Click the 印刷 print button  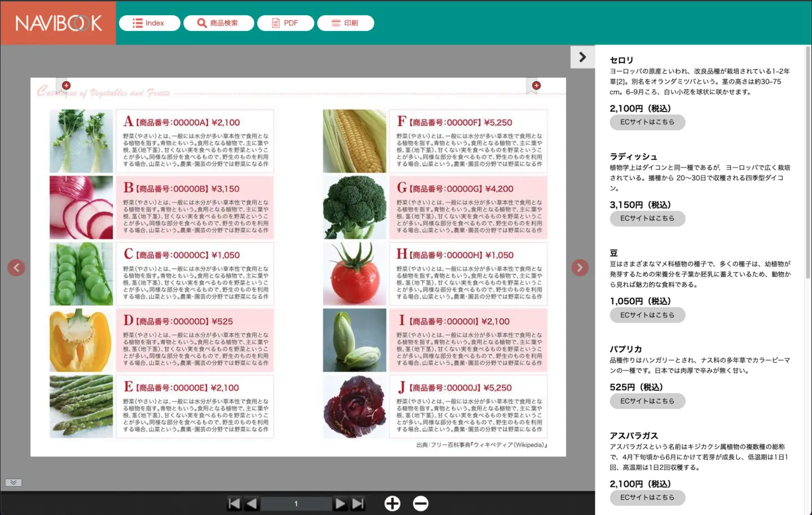click(345, 23)
